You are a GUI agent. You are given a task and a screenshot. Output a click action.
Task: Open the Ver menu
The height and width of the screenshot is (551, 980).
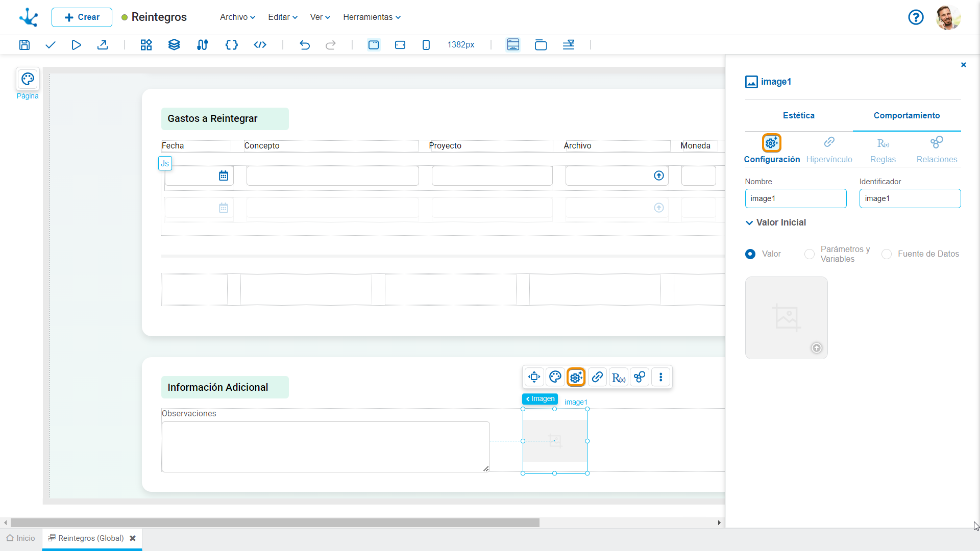[x=320, y=17]
